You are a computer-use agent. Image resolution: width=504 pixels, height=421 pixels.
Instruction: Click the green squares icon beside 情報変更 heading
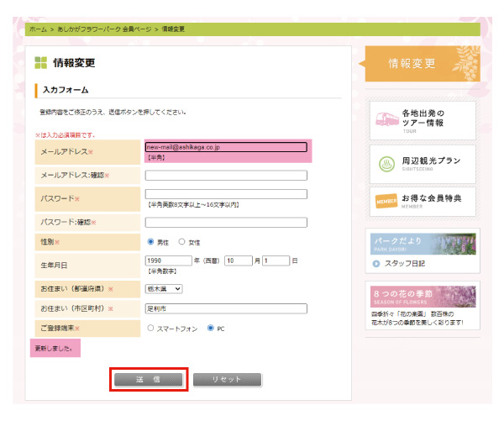[x=40, y=63]
